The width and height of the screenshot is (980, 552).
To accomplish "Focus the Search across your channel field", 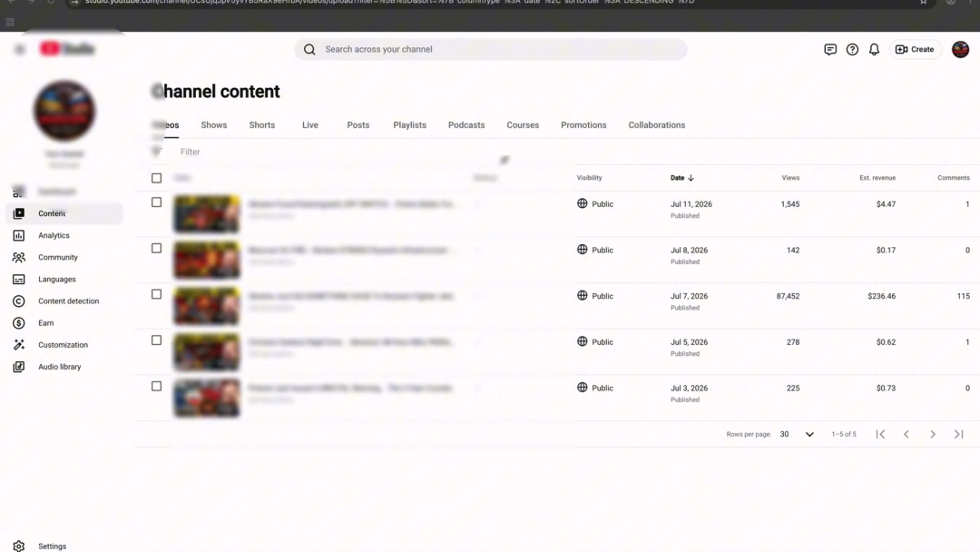I will (491, 49).
